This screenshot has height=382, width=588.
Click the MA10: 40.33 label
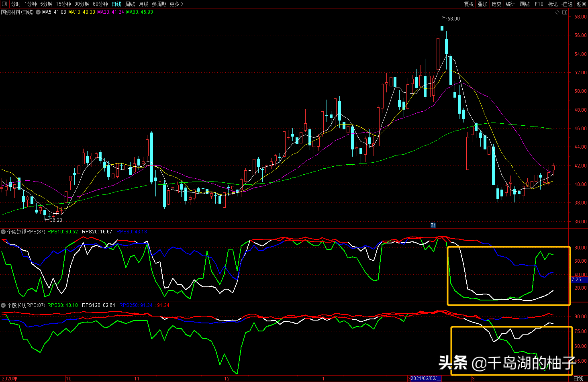pyautogui.click(x=82, y=12)
